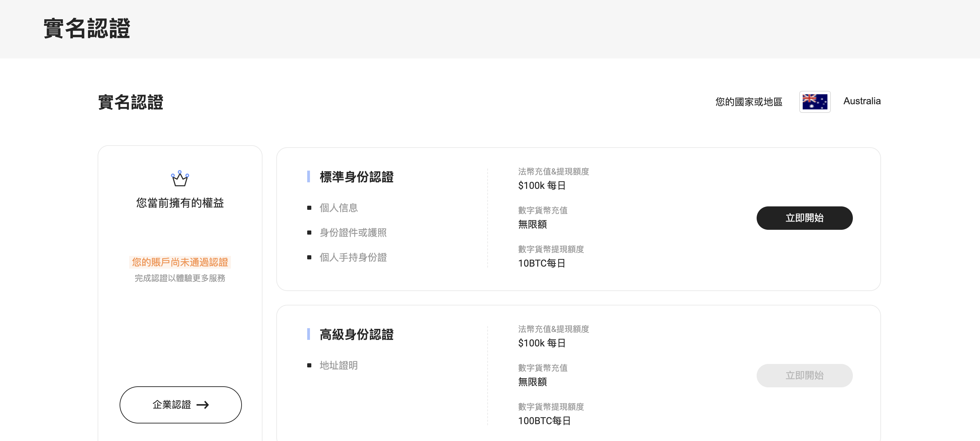980x441 pixels.
Task: Click 完成認證以體驗更多服務 text
Action: click(180, 278)
